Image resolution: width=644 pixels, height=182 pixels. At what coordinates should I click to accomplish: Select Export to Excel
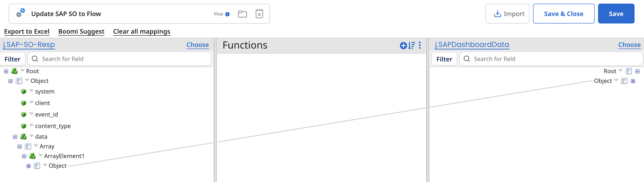point(27,31)
